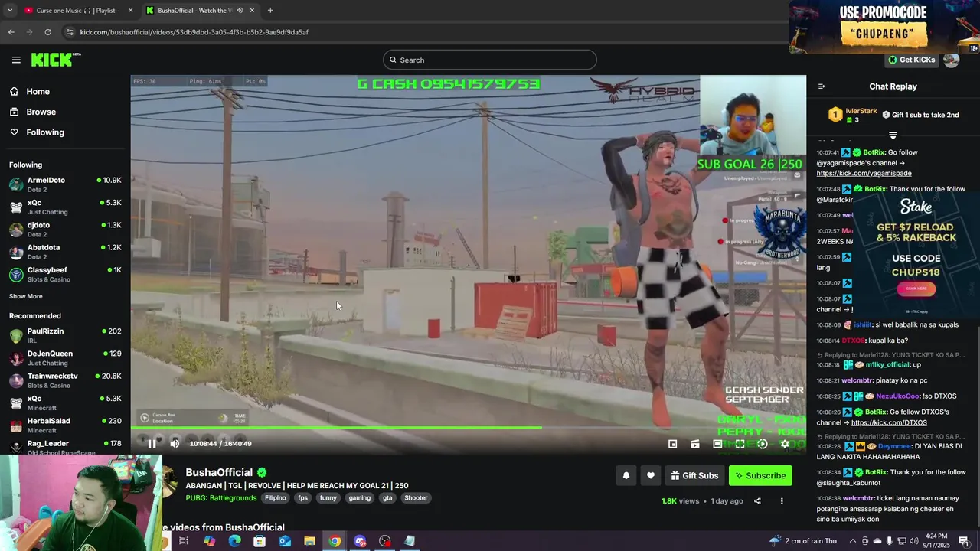Show hidden system tray icons
This screenshot has height=551, width=980.
pos(853,541)
